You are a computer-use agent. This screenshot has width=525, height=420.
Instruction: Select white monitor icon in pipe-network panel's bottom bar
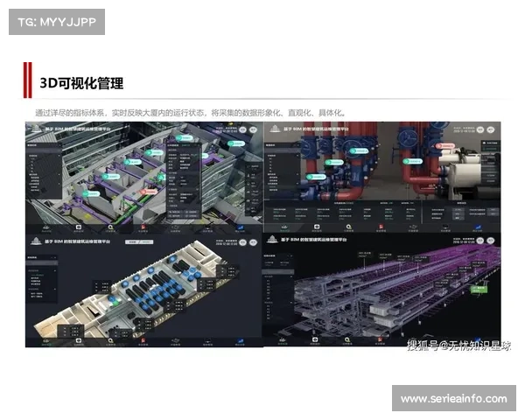315,340
